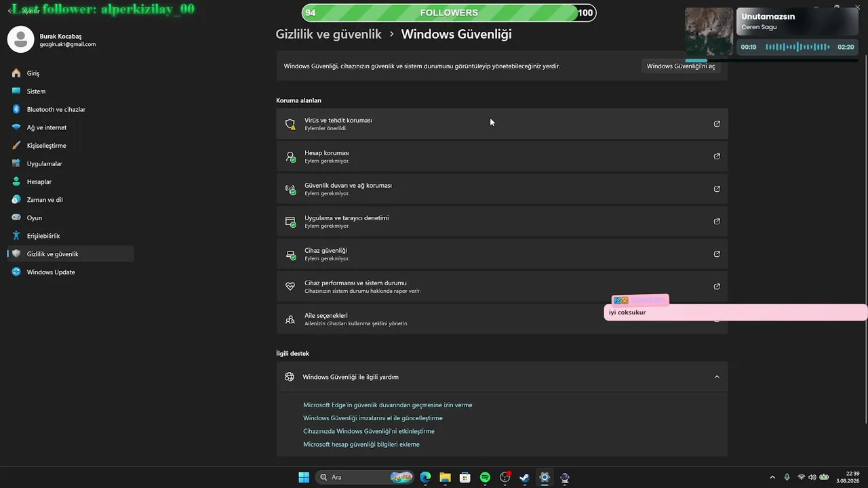The height and width of the screenshot is (488, 868).
Task: Click the Ağ ve internet Wi-Fi icon
Action: pyautogui.click(x=16, y=127)
